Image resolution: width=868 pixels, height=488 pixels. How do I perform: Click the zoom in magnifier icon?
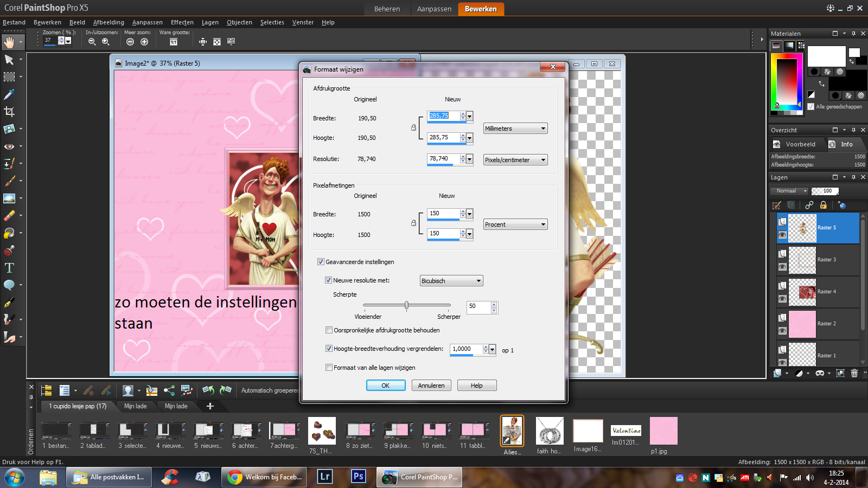(106, 42)
